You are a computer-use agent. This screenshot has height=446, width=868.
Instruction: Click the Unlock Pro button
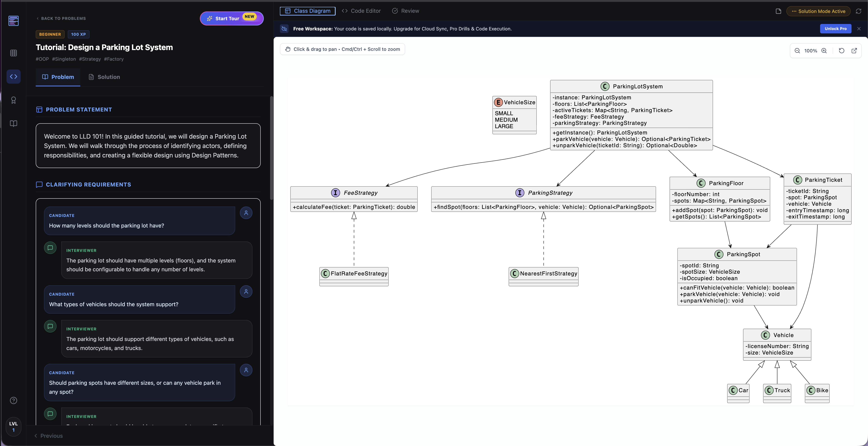coord(835,29)
